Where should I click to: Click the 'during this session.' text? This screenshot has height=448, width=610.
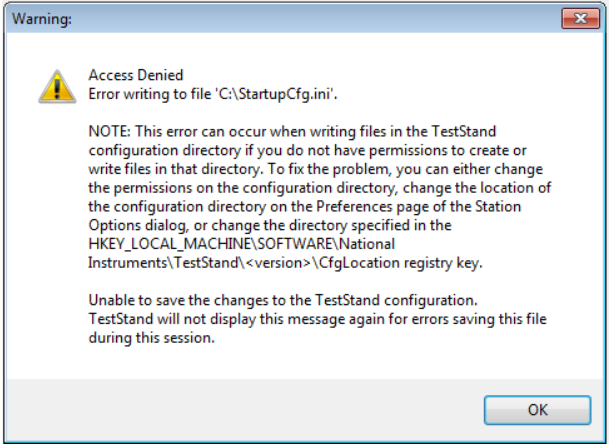pos(152,338)
